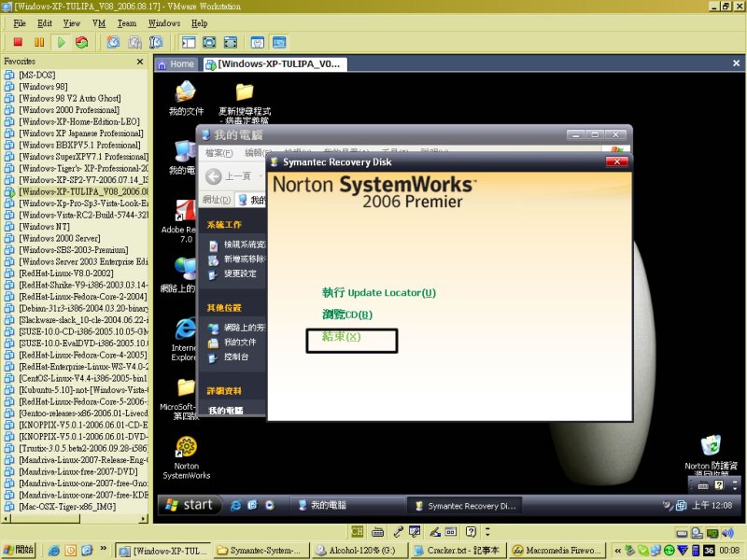Screen dimensions: 747x560
Task: Click the sound device icon in VMware status bar
Action: coord(727,532)
